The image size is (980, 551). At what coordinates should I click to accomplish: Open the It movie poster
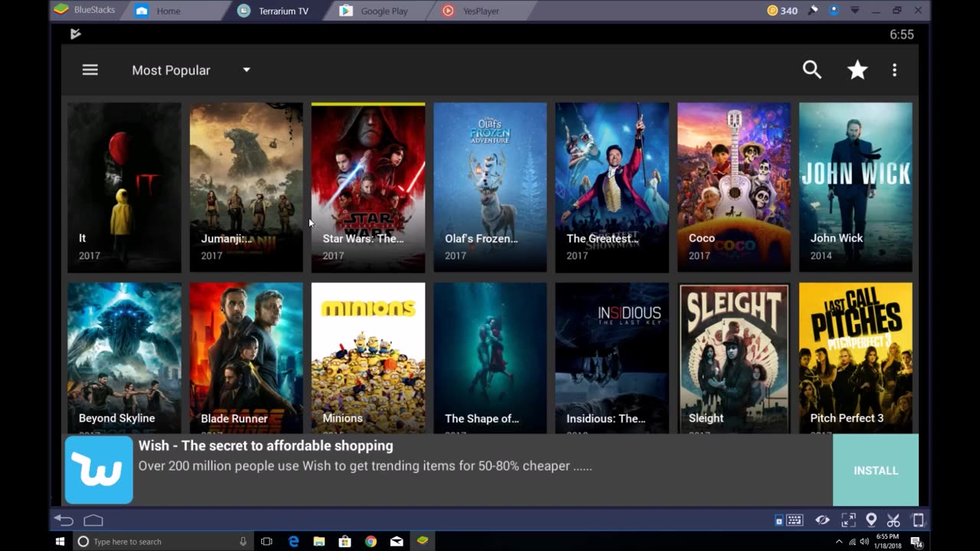124,187
